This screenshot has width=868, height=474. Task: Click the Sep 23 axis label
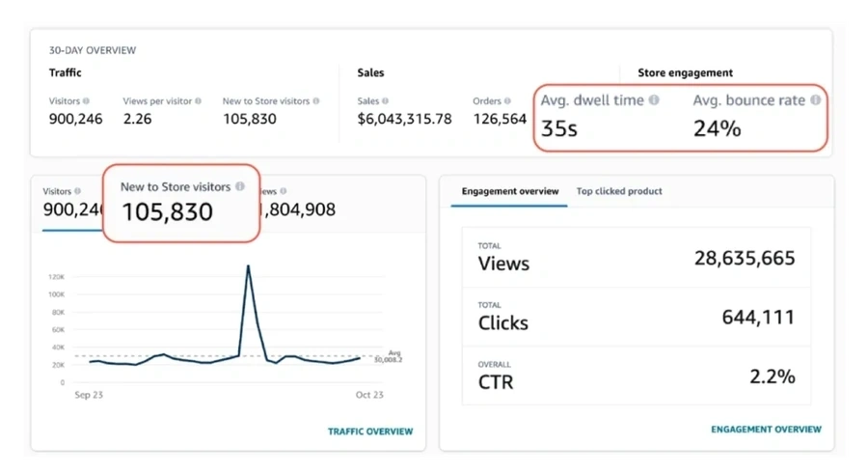coord(89,395)
